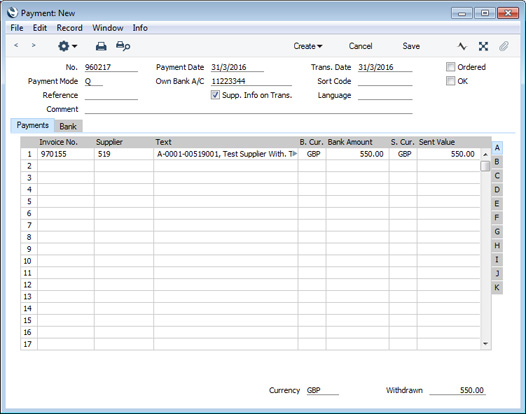Select flip B on the table
This screenshot has width=526, height=414.
(497, 162)
